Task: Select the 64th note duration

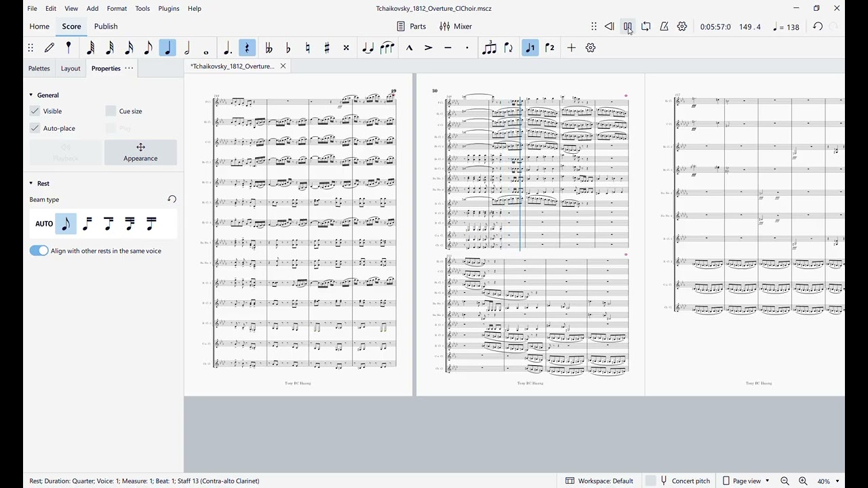Action: coord(90,48)
